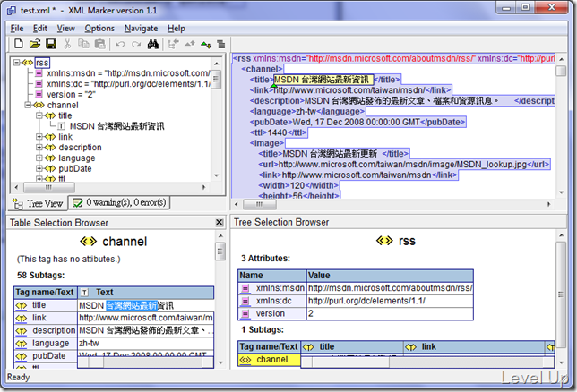Viewport: 577px width, 392px height.
Task: Click the description row in table browser
Action: pos(114,330)
